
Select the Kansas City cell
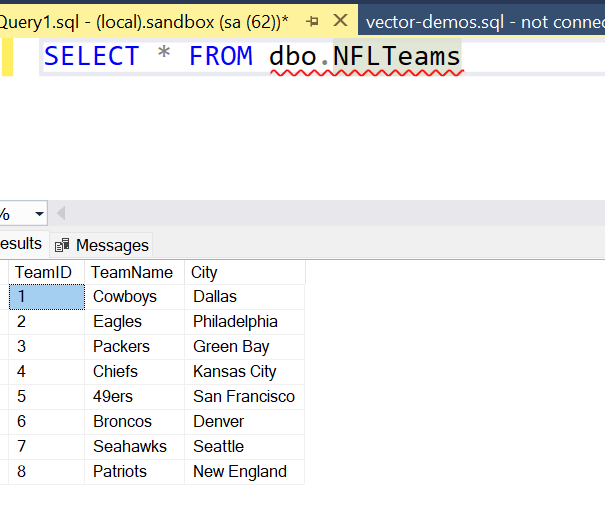click(x=245, y=372)
